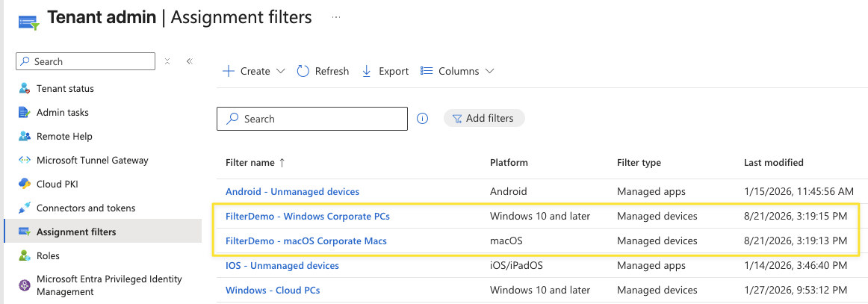Click the Refresh circular arrow icon
Viewport: 868px width, 304px height.
point(303,71)
